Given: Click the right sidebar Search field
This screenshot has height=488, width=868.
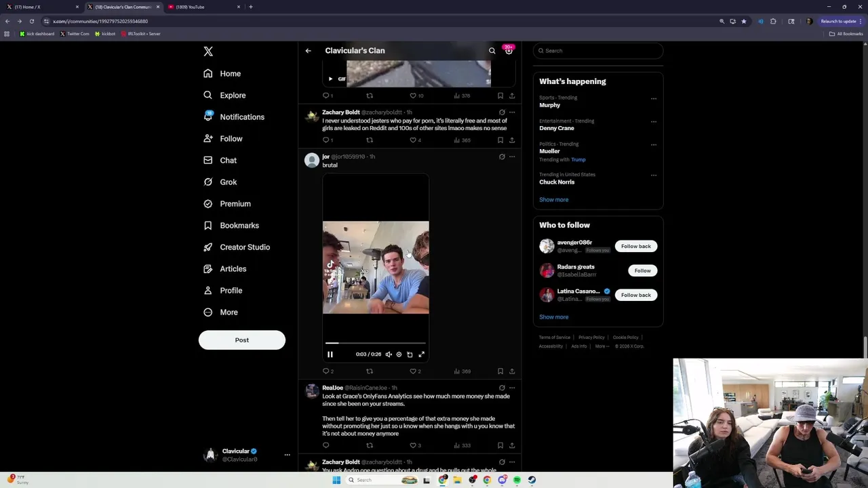Looking at the screenshot, I should (x=597, y=51).
